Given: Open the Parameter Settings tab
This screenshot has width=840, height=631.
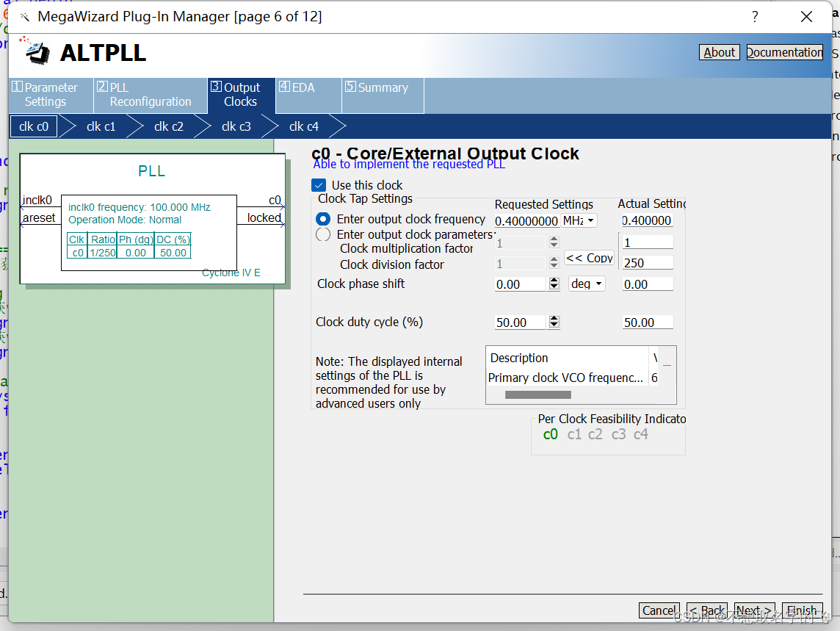Looking at the screenshot, I should point(51,95).
